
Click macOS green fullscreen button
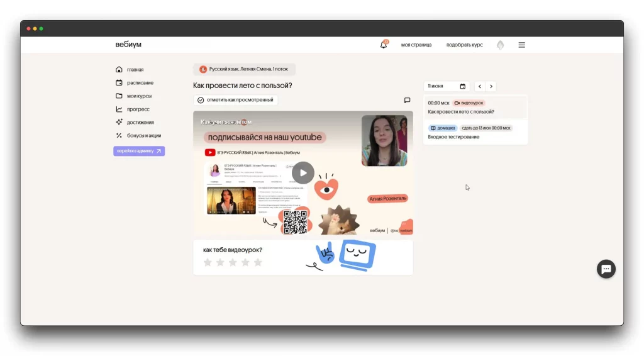(x=41, y=29)
